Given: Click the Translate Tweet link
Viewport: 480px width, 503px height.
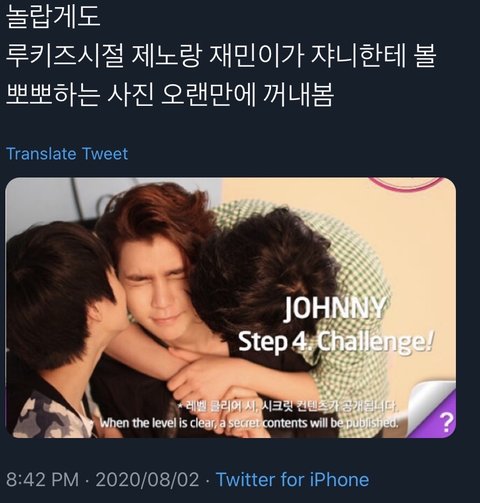Looking at the screenshot, I should point(67,154).
